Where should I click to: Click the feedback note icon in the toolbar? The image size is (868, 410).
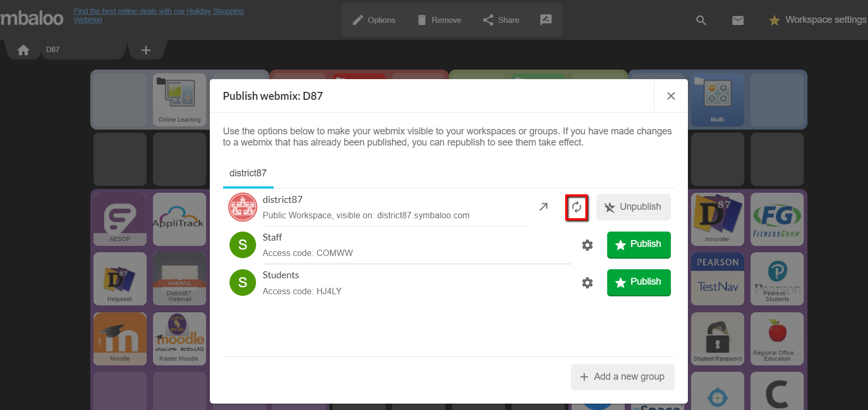[546, 20]
